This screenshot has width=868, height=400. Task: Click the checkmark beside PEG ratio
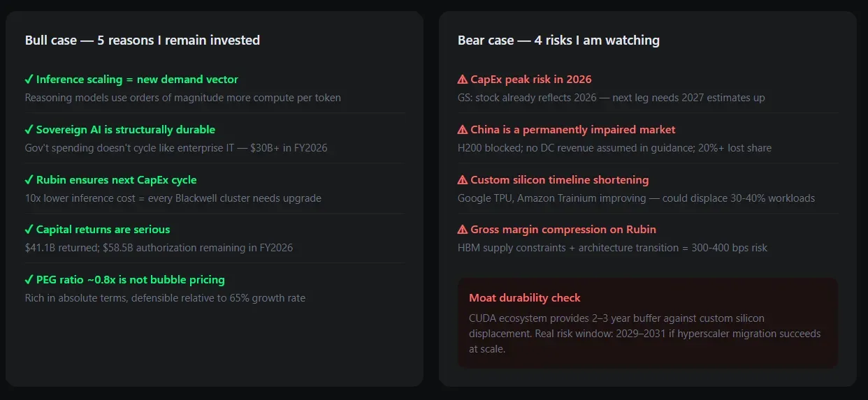29,280
